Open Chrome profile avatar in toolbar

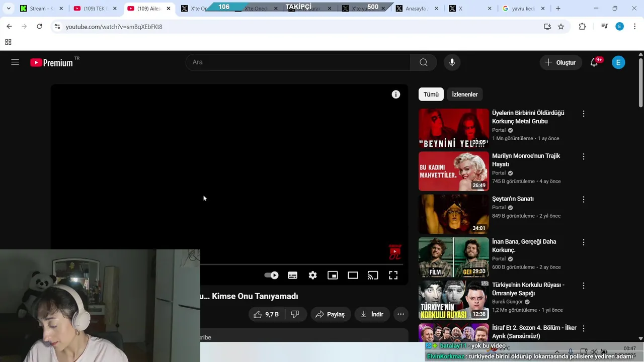pyautogui.click(x=619, y=27)
